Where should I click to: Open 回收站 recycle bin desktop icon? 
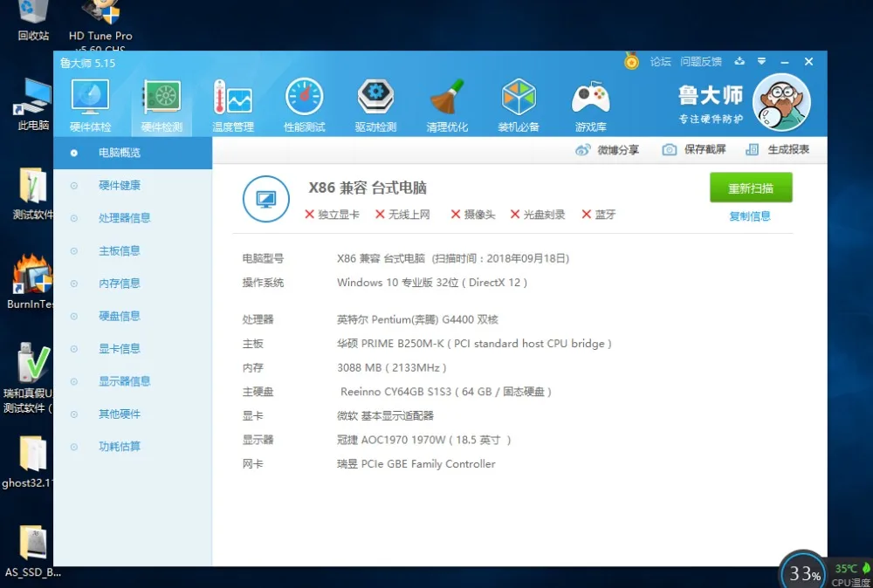click(x=33, y=21)
